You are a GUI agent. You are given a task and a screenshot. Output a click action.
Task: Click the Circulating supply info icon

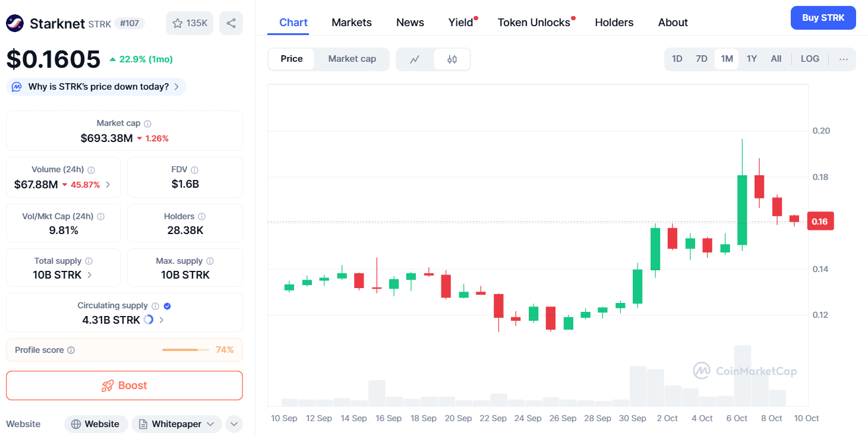click(155, 306)
